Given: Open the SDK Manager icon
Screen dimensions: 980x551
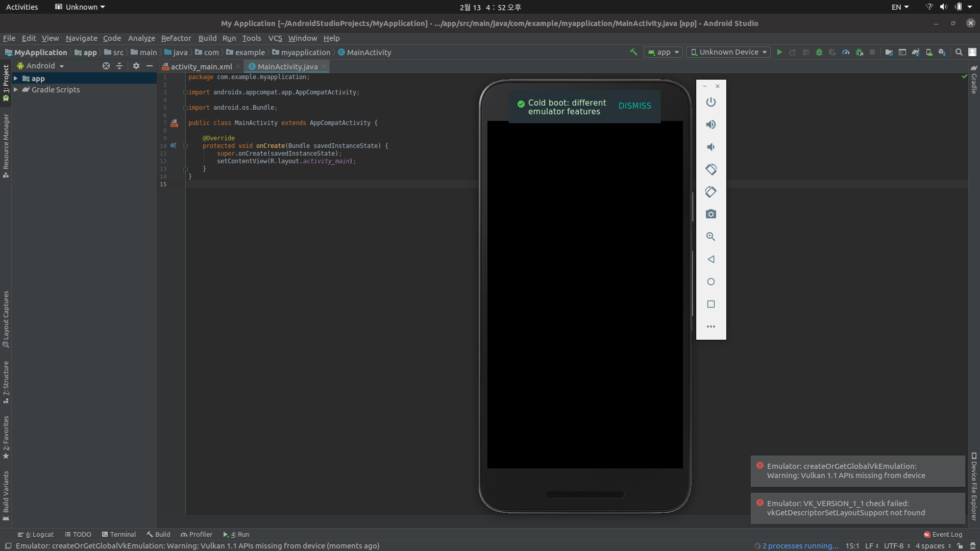Looking at the screenshot, I should [942, 52].
